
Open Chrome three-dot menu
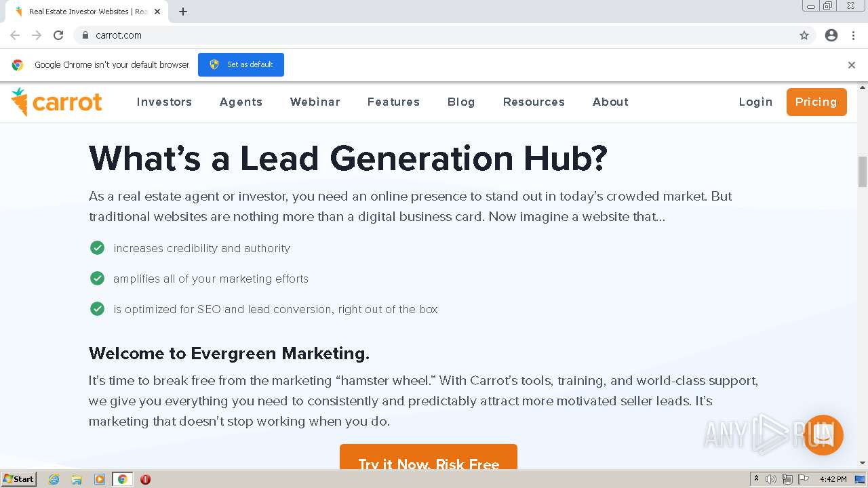(853, 35)
